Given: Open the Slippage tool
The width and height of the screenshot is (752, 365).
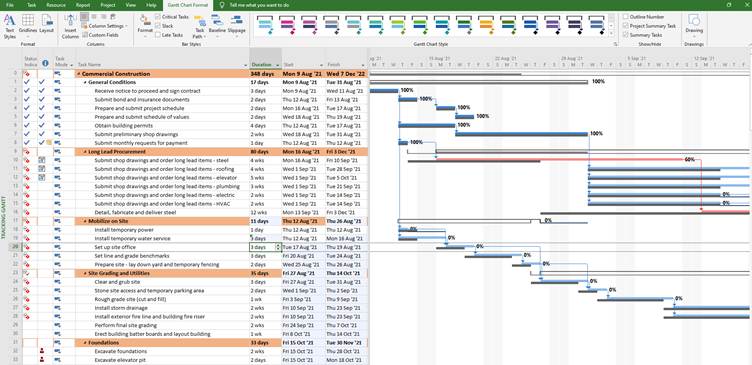Looking at the screenshot, I should 236,24.
